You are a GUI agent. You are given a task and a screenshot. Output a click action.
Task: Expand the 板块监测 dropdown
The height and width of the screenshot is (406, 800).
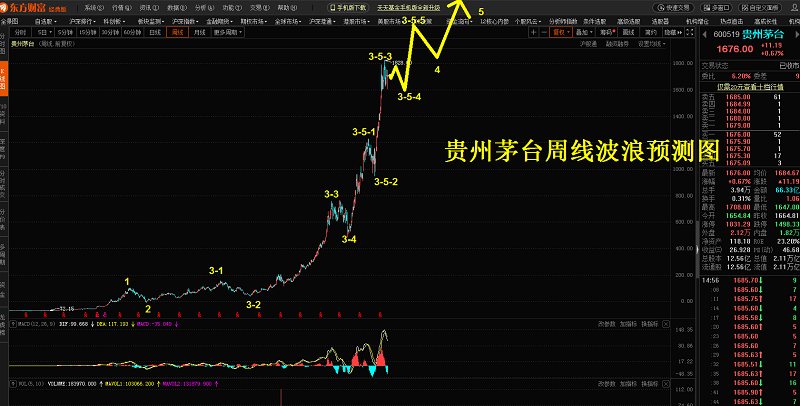tap(149, 21)
